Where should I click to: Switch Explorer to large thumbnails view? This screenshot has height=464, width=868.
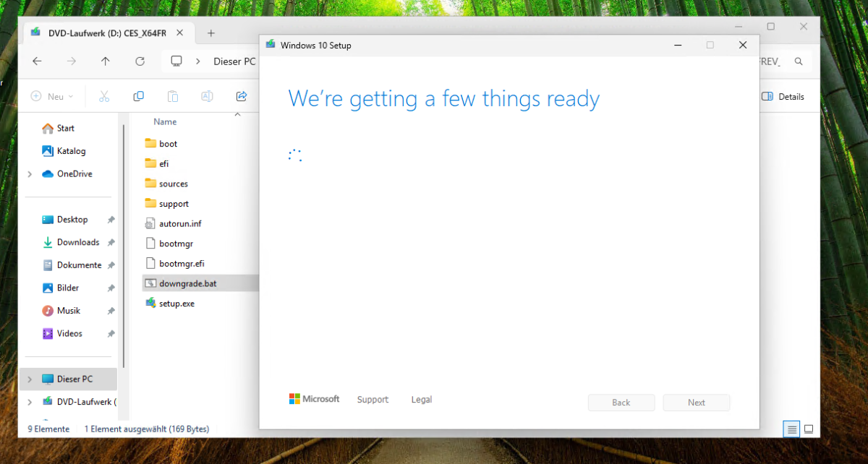click(x=809, y=429)
